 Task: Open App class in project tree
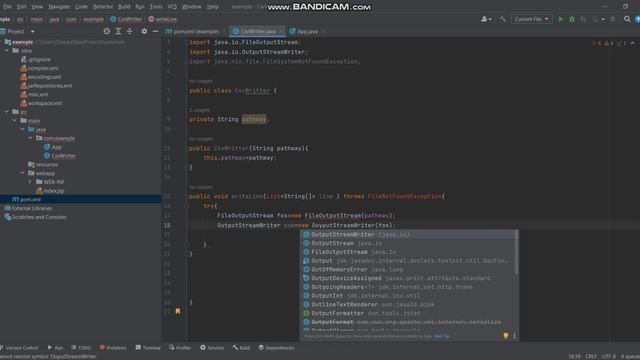[x=56, y=147]
